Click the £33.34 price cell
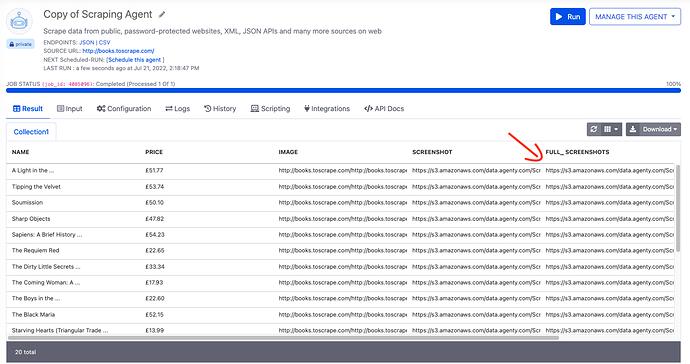The width and height of the screenshot is (690, 364). (155, 267)
